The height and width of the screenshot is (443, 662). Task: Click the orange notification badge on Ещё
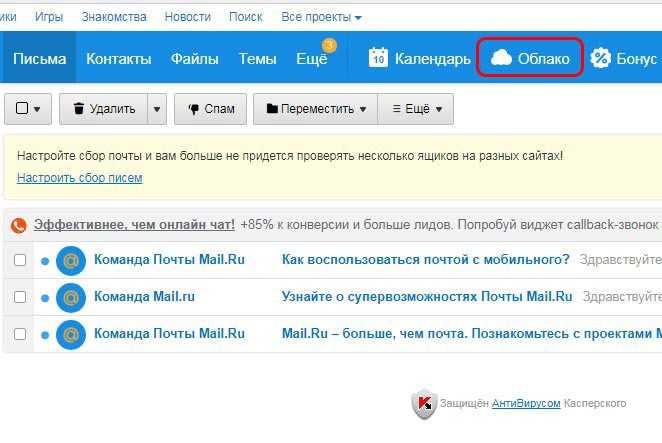pyautogui.click(x=329, y=45)
